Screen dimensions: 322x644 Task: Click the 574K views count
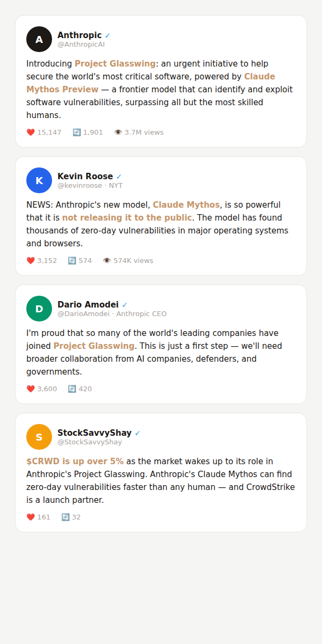pos(133,261)
